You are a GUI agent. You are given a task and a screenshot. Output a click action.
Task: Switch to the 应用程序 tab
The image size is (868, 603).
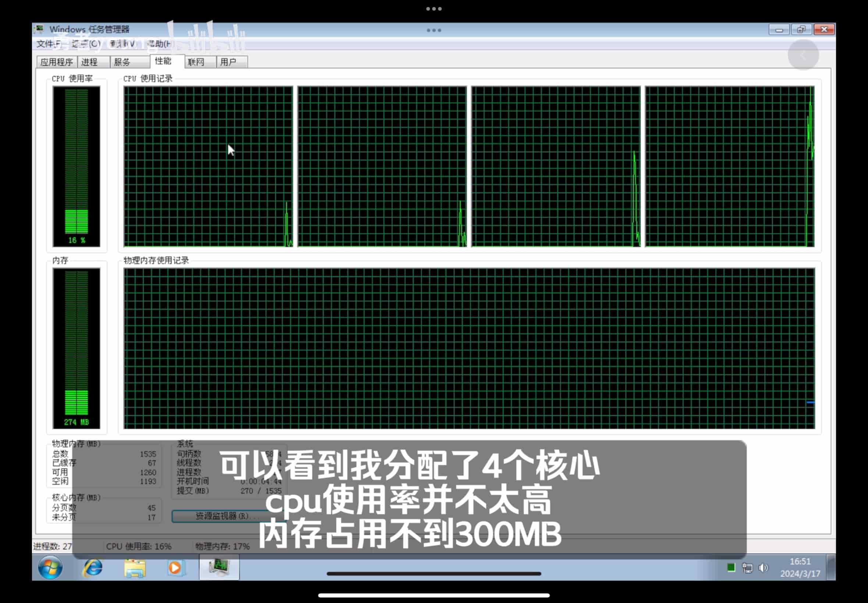(x=57, y=62)
